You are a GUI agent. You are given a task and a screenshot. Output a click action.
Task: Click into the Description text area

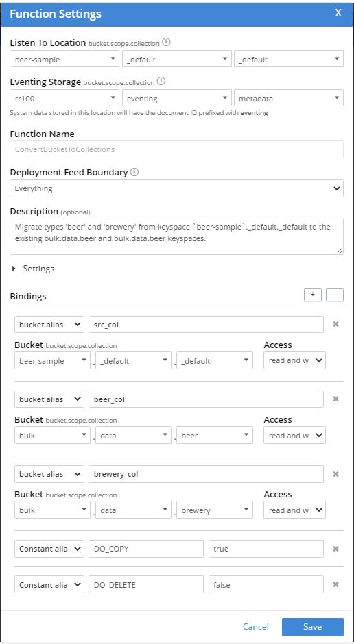(x=177, y=236)
